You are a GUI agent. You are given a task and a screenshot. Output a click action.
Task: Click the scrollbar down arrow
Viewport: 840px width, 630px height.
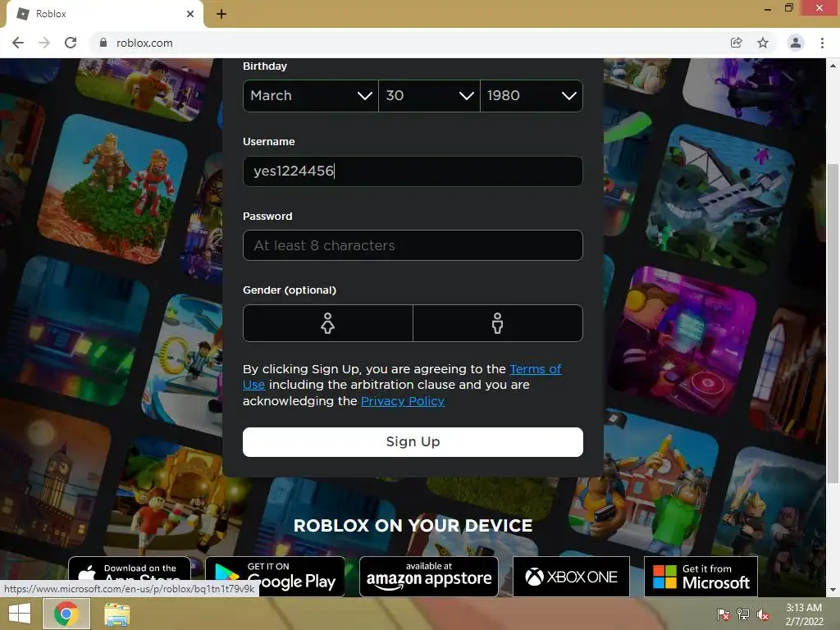click(833, 591)
